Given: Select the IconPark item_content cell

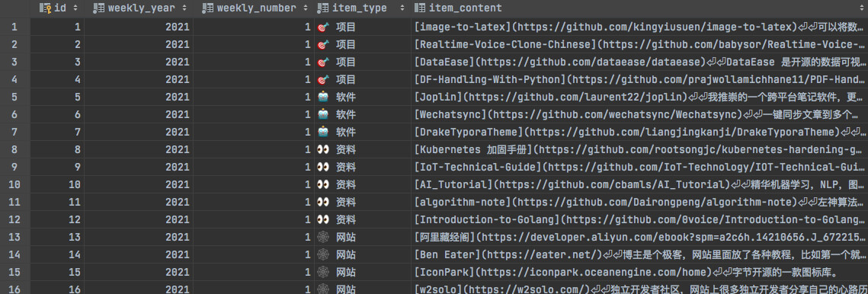Looking at the screenshot, I should (x=640, y=273).
